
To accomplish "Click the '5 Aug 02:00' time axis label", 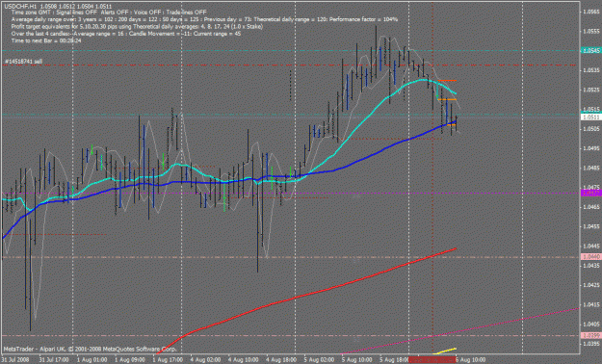I will (x=320, y=360).
